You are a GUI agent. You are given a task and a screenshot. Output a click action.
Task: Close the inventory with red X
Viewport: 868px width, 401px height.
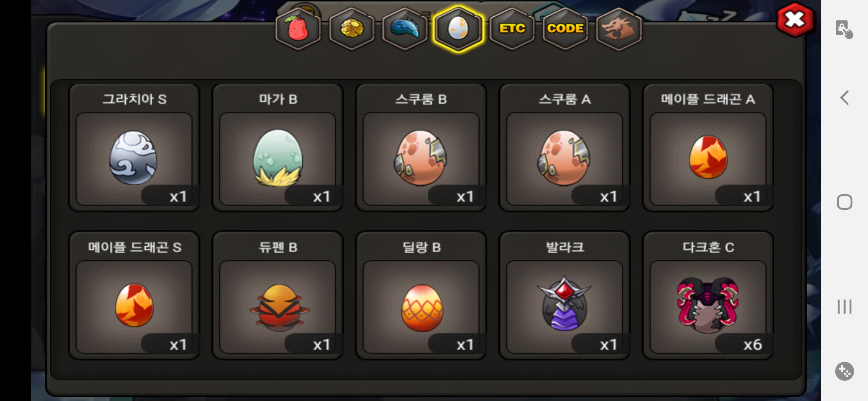[x=795, y=20]
